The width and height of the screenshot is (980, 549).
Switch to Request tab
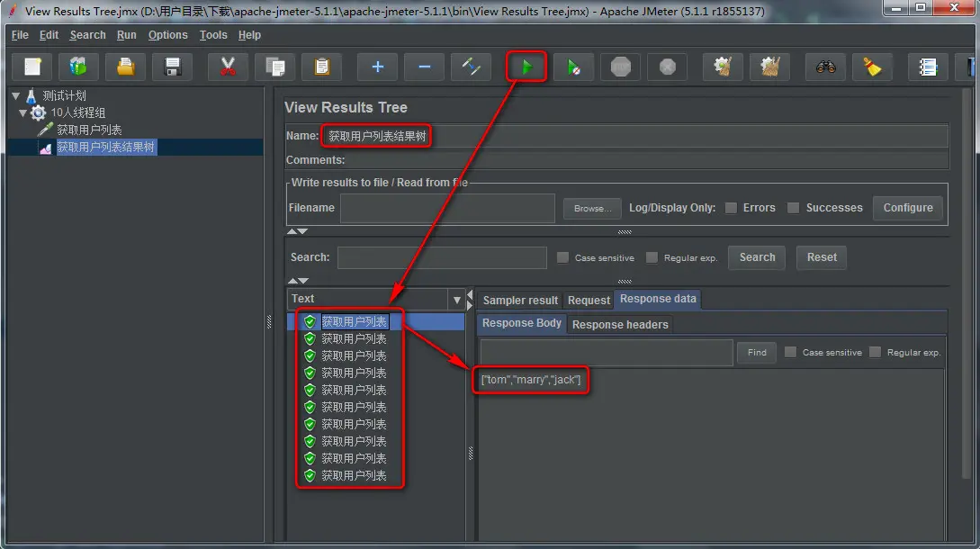point(589,300)
